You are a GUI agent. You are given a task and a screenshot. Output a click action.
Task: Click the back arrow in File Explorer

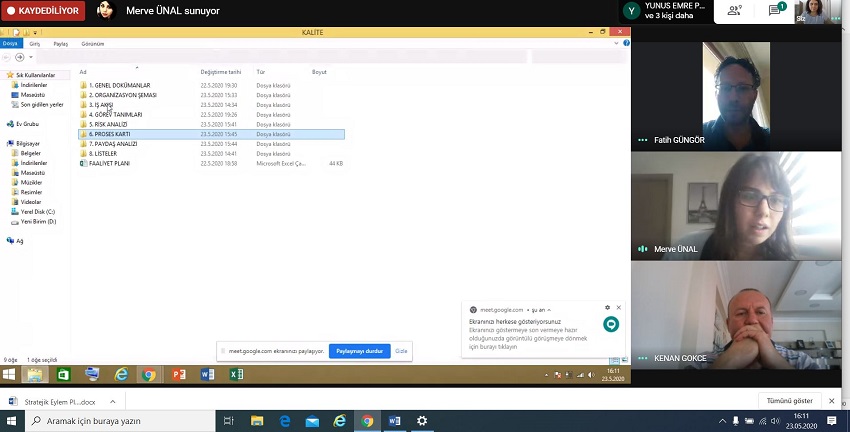(x=8, y=57)
